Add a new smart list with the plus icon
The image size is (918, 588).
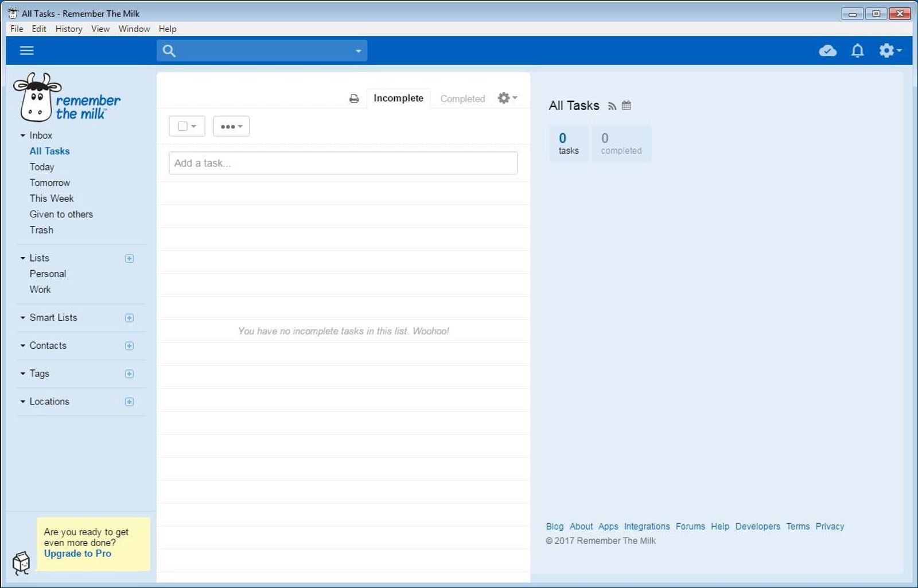[x=129, y=318]
